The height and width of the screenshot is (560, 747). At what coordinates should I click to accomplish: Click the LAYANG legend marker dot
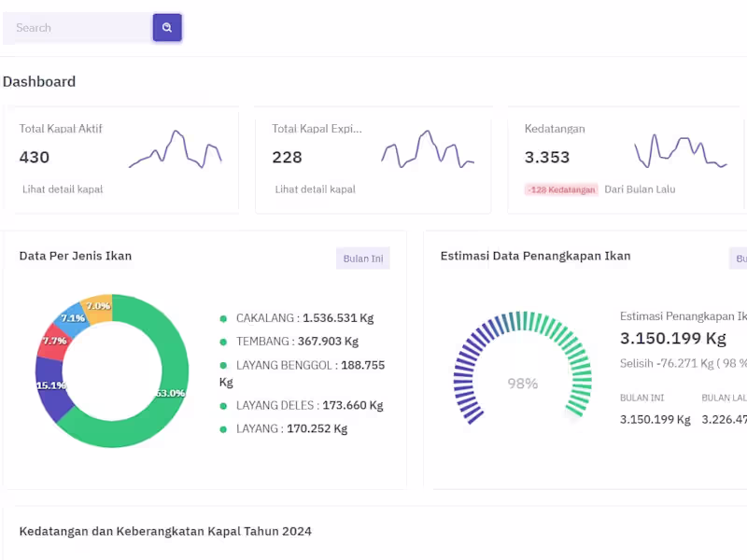click(x=223, y=429)
